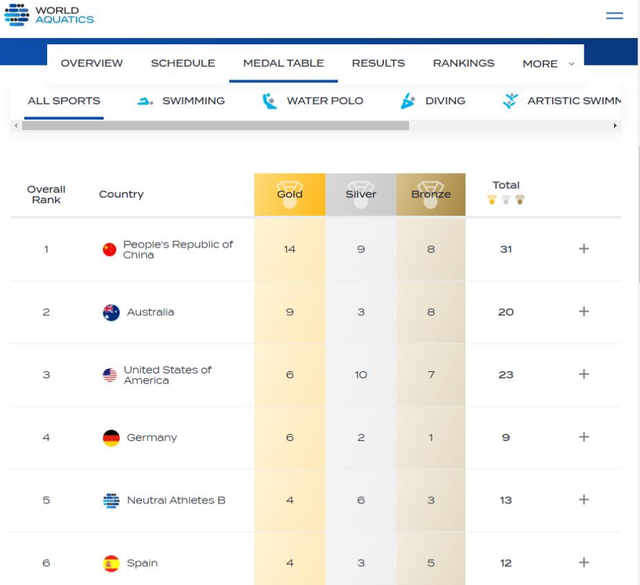Click China's gold count 14

click(290, 249)
